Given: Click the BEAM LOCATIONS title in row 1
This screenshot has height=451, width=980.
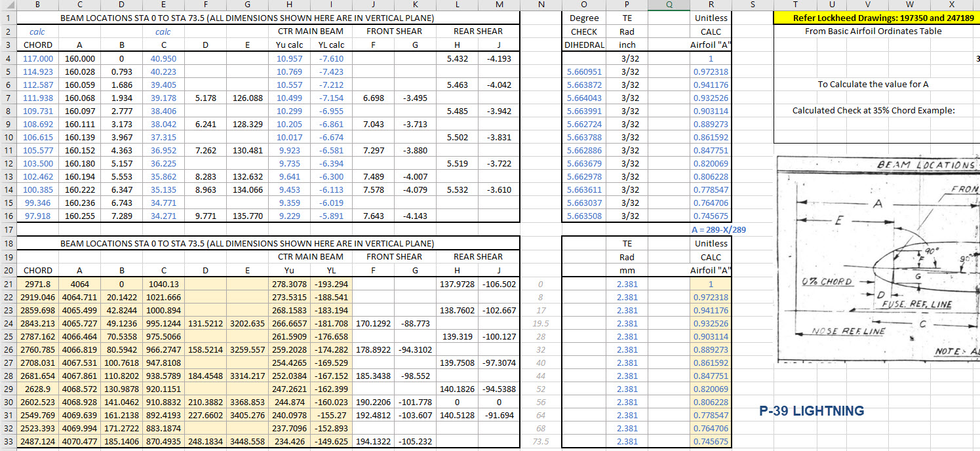Looking at the screenshot, I should [x=246, y=18].
